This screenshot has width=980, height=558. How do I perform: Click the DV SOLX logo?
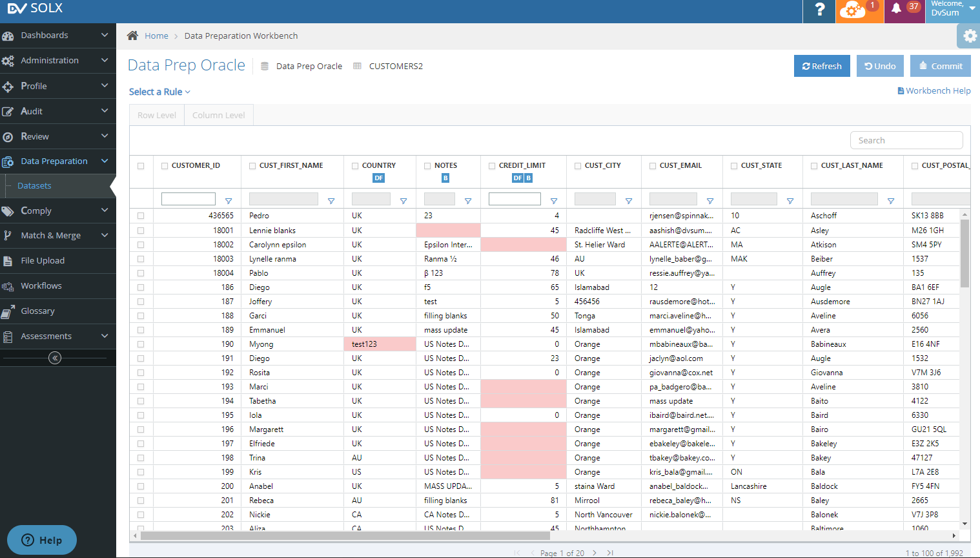click(x=34, y=8)
